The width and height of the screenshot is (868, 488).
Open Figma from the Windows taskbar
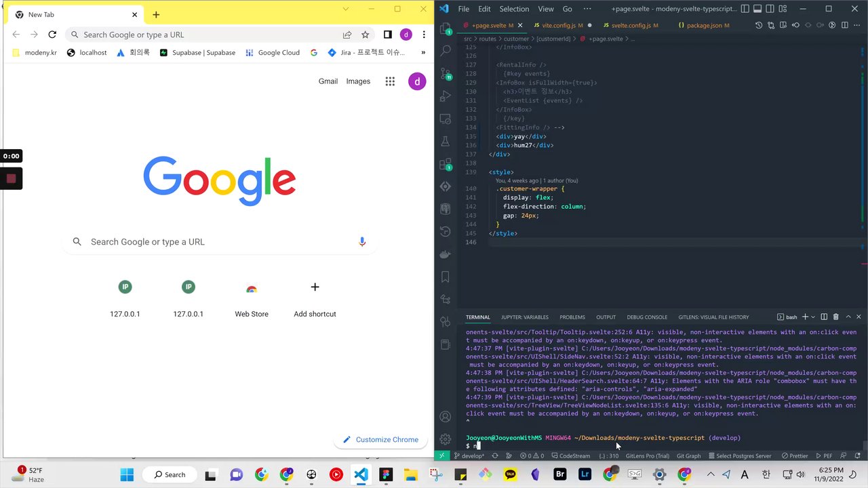click(x=386, y=474)
